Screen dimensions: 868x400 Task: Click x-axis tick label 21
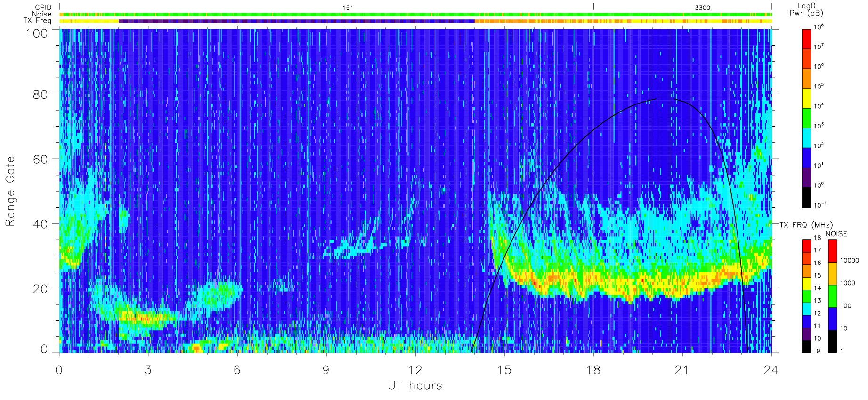[x=681, y=370]
